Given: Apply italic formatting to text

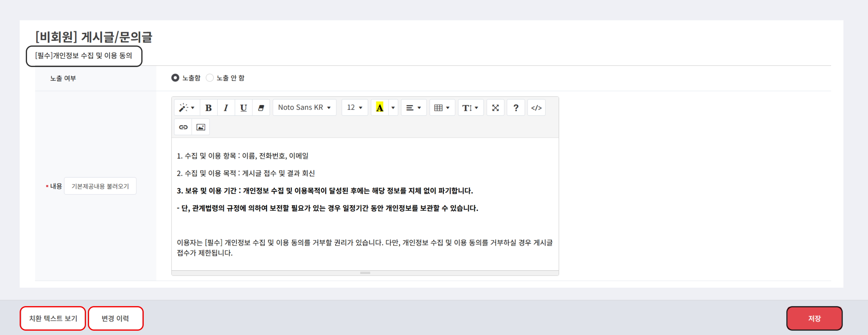Looking at the screenshot, I should point(226,108).
